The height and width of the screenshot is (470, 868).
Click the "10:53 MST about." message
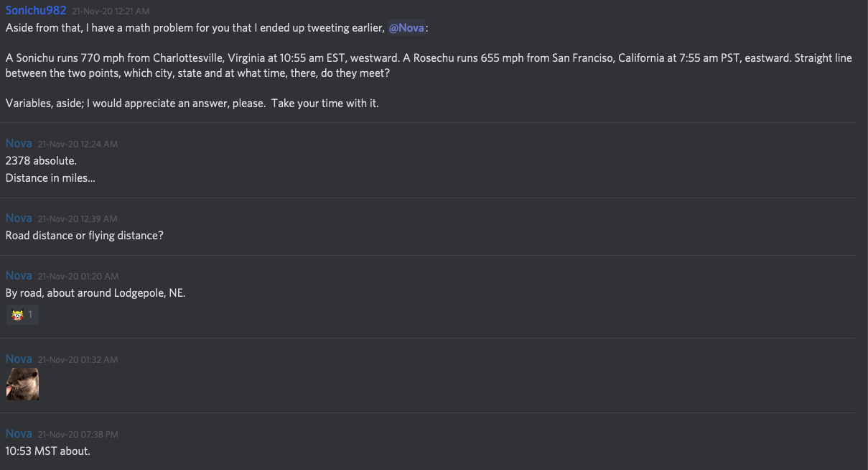[x=47, y=451]
